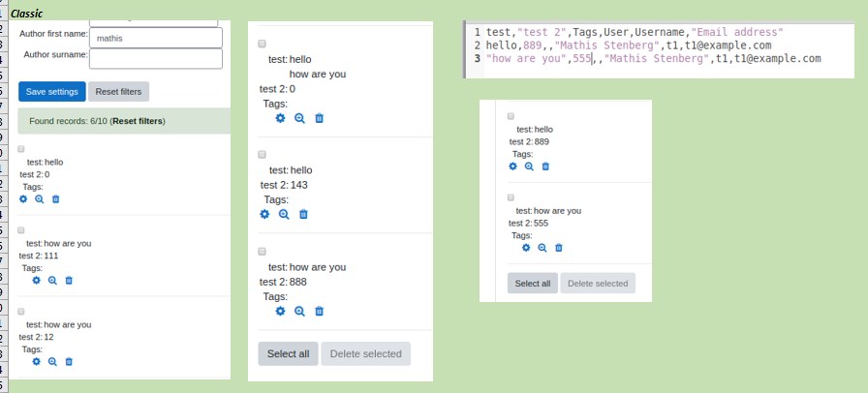Click the CSV line containing hello,889

point(629,45)
